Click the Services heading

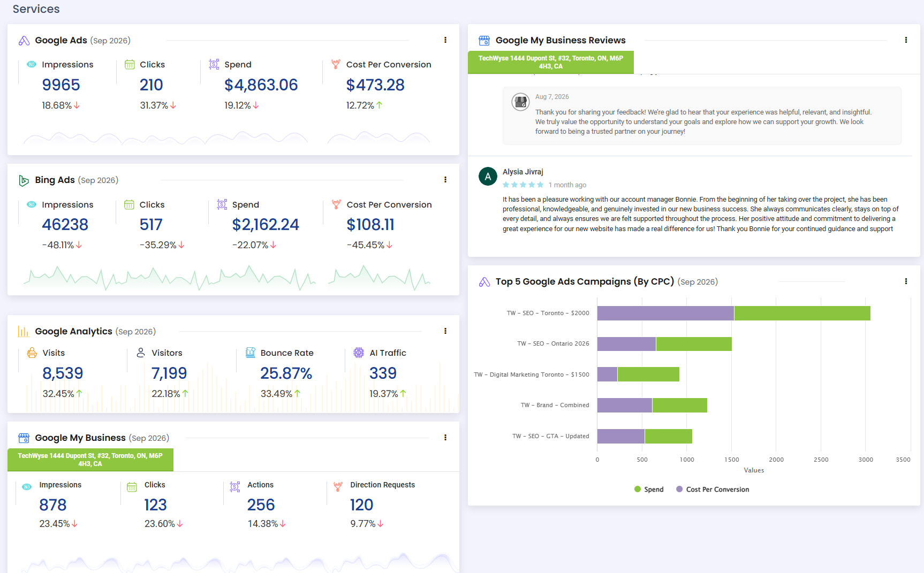[x=36, y=9]
